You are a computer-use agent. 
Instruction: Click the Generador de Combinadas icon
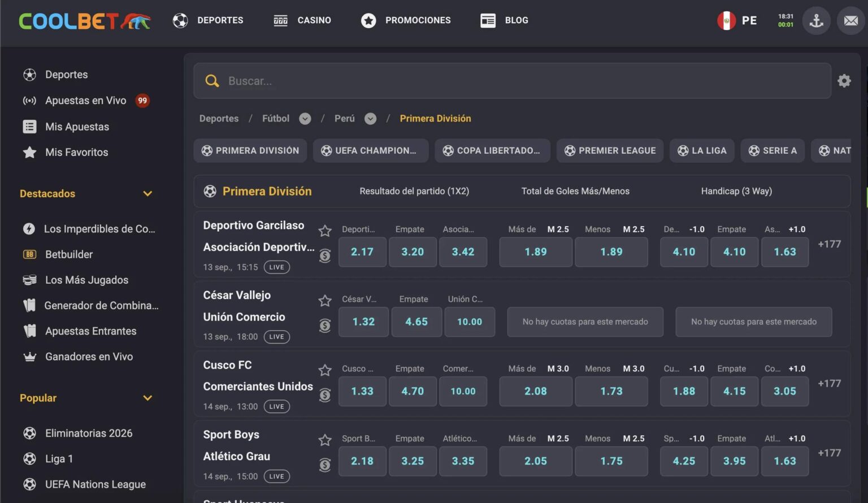click(29, 305)
